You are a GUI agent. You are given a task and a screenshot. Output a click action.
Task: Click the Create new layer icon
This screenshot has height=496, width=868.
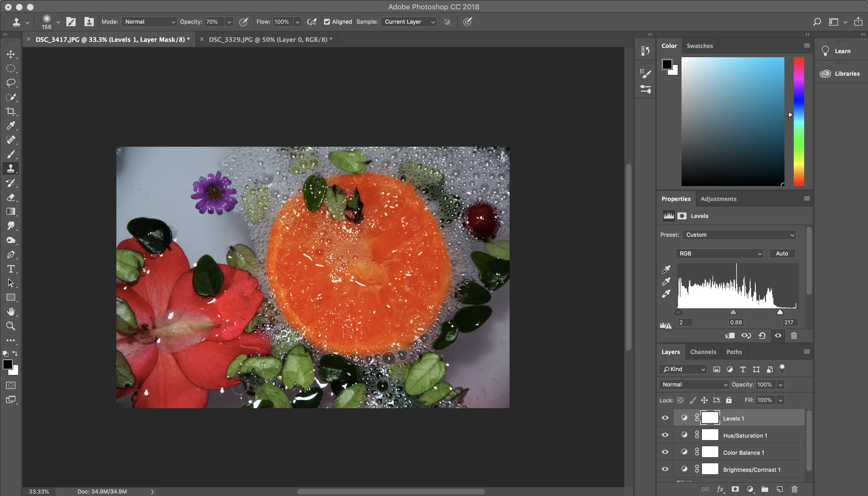coord(779,489)
